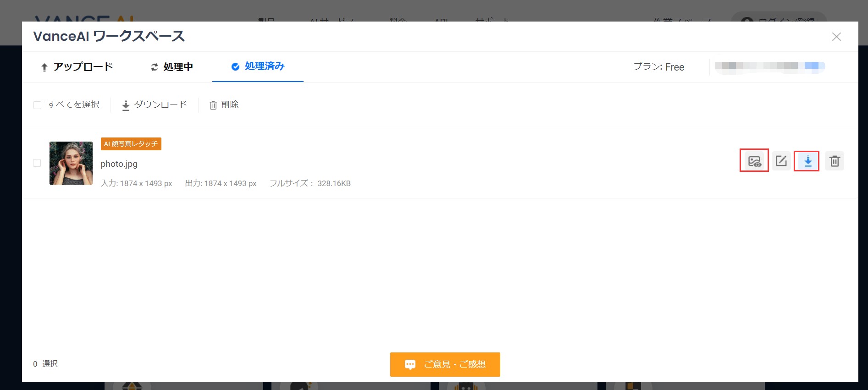Tick the checkbox beside photo.jpg
Image resolution: width=868 pixels, height=390 pixels.
[x=37, y=163]
